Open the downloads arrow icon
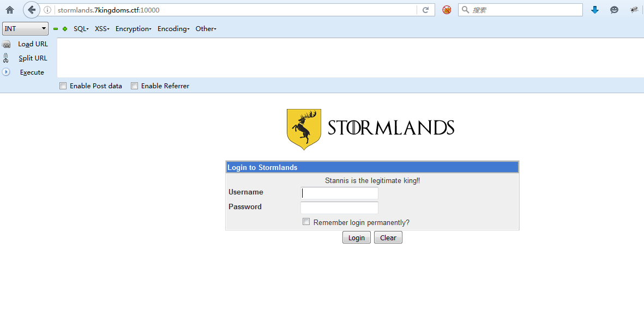The image size is (644, 310). point(595,10)
